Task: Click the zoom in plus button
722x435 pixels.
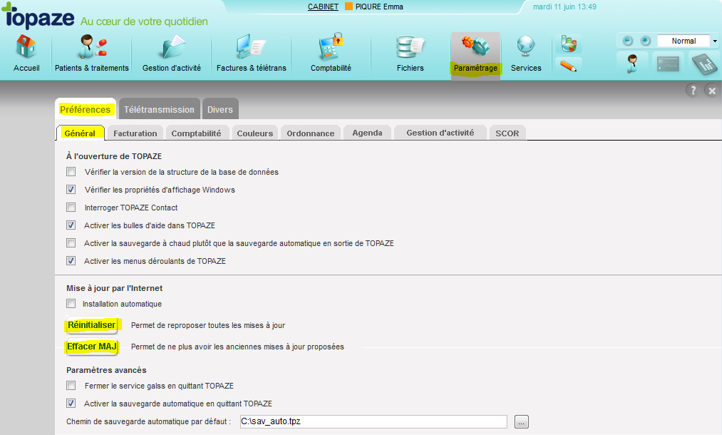Action: point(646,41)
